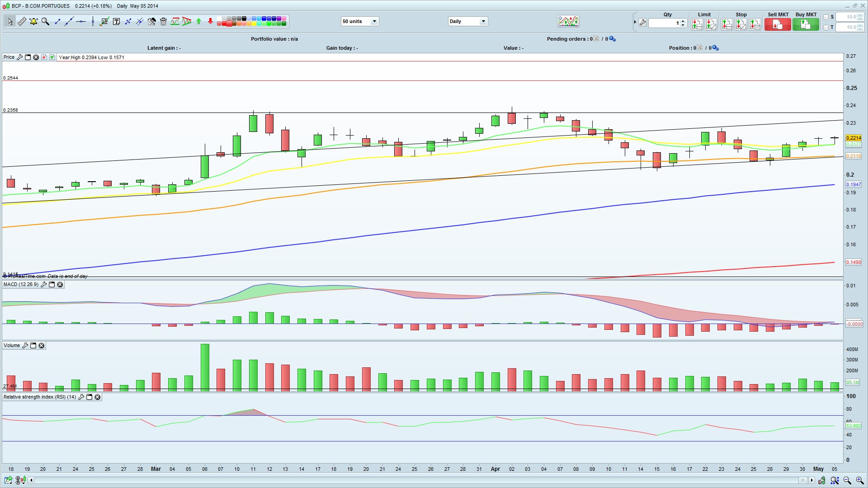Pick the yellow color swatch in the palette
Viewport: 868px width, 488px height.
pyautogui.click(x=254, y=23)
